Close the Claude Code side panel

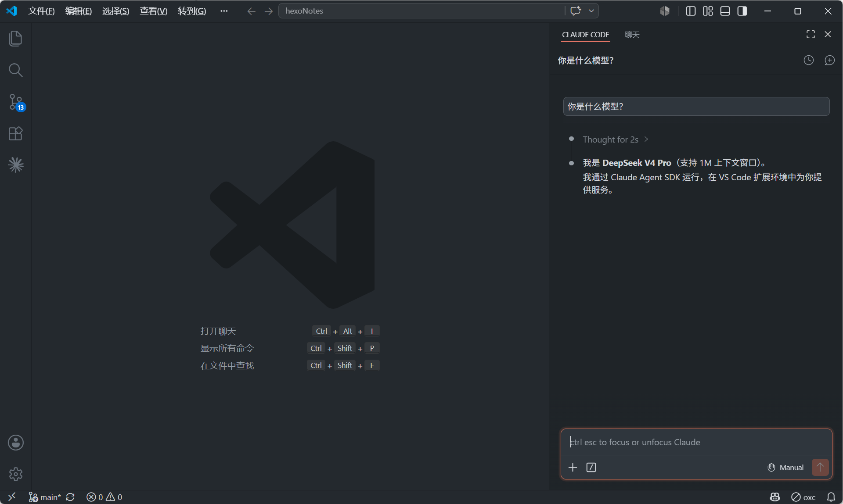point(828,34)
